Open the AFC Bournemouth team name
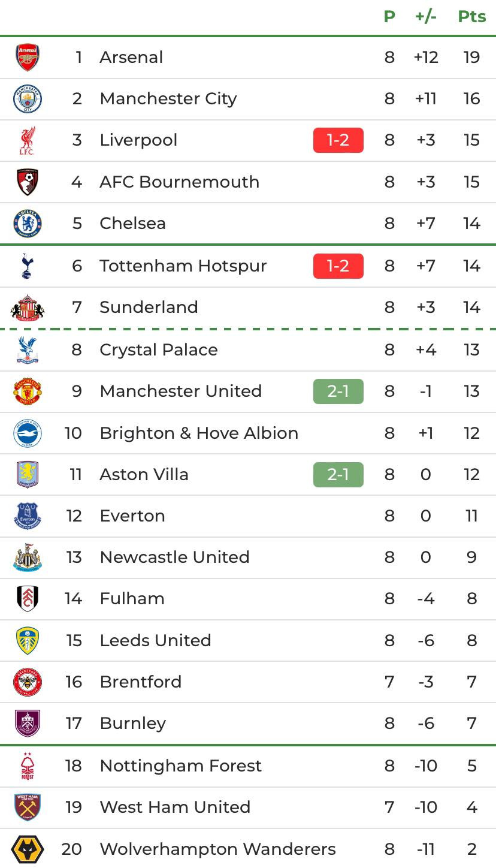The width and height of the screenshot is (496, 868). pos(179,182)
